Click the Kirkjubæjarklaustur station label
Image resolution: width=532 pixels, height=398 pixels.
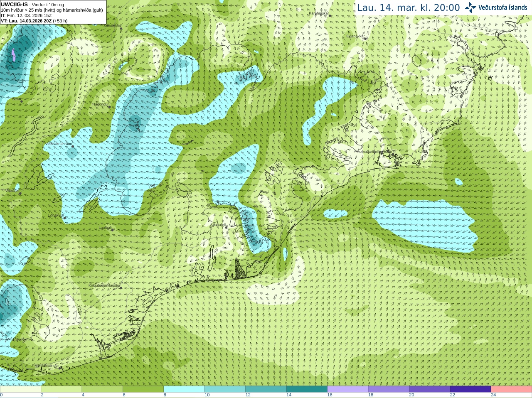click(x=104, y=286)
